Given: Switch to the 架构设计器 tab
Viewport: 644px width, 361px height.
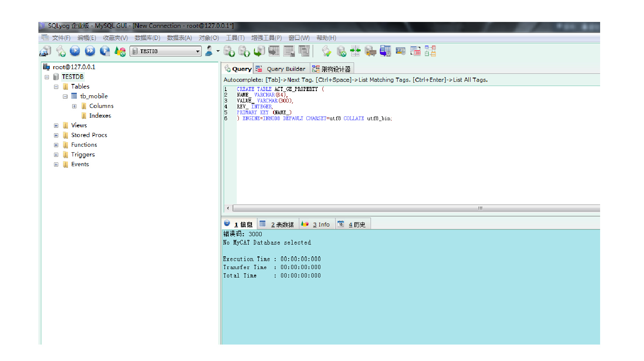Looking at the screenshot, I should [x=332, y=69].
